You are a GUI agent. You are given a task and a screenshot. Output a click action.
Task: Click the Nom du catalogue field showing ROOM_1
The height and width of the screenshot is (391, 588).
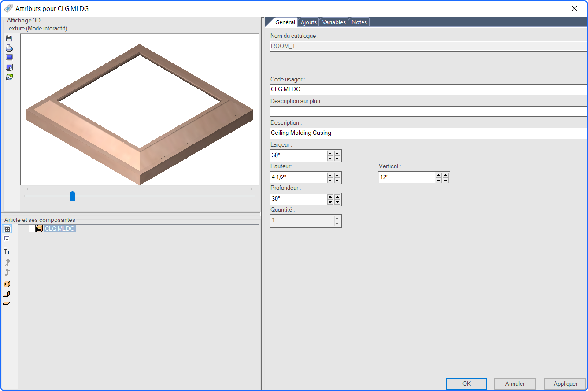pyautogui.click(x=428, y=46)
